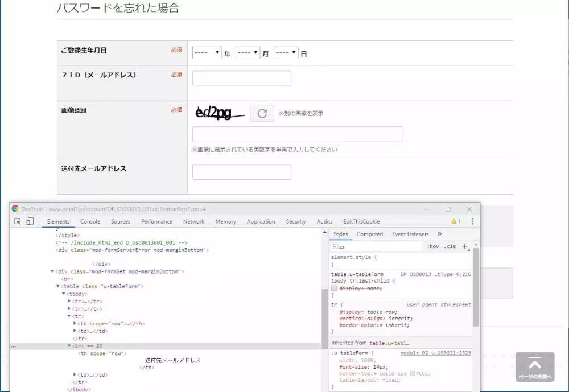The image size is (569, 392).
Task: Enable the struck-through display: none declaration
Action: pyautogui.click(x=335, y=288)
